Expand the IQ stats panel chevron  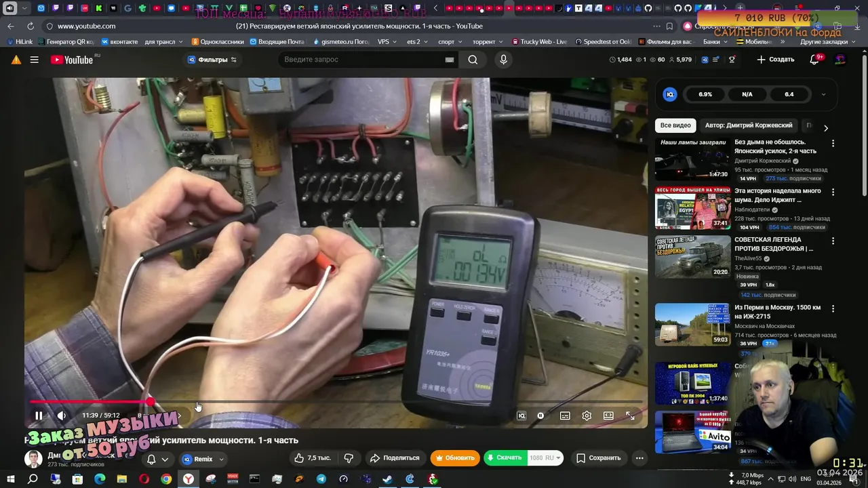point(823,94)
